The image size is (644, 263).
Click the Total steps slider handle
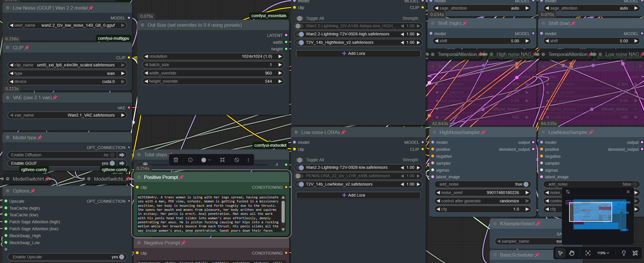145,164
